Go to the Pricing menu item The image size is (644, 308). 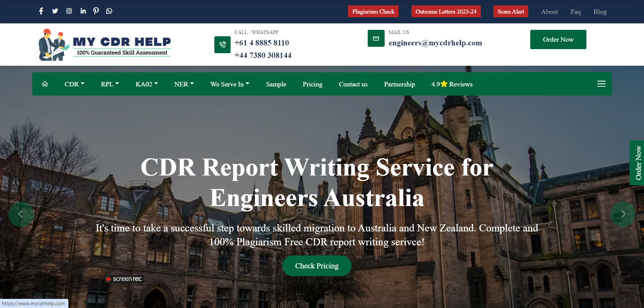pyautogui.click(x=312, y=84)
